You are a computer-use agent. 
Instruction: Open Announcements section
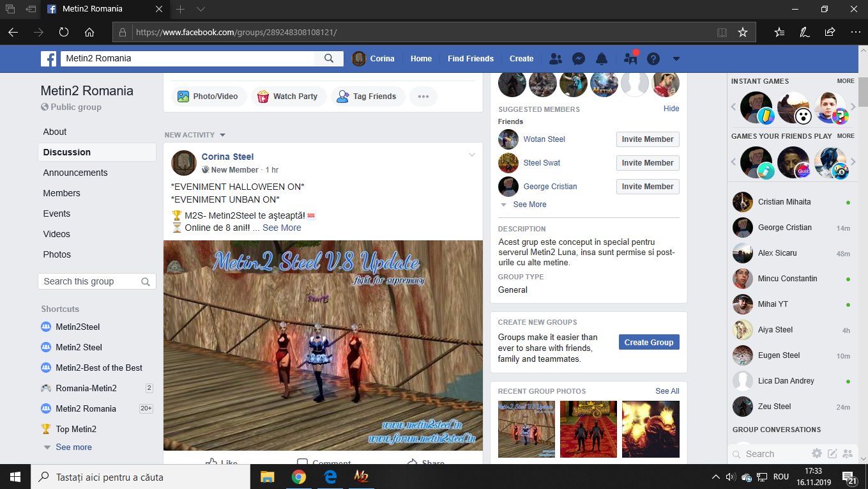click(75, 173)
